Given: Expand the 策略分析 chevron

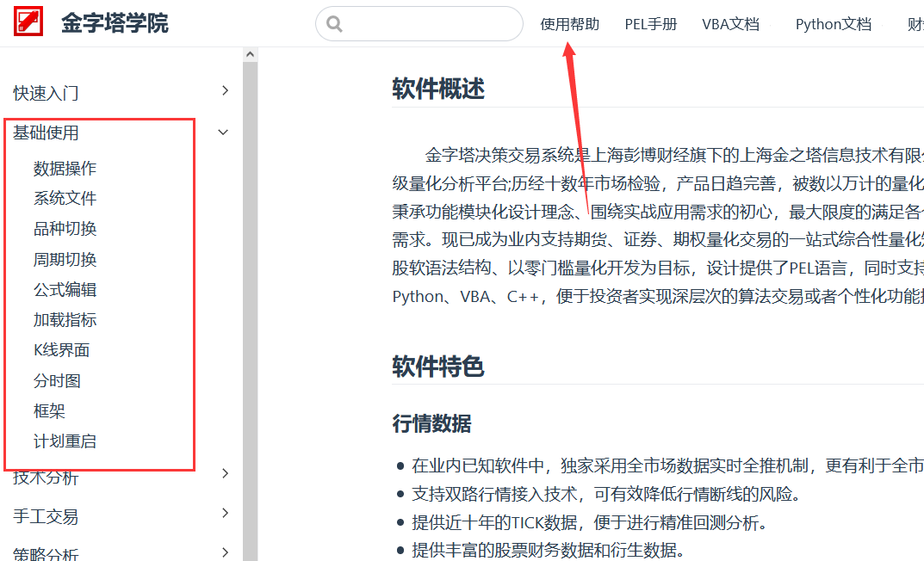Looking at the screenshot, I should (x=225, y=552).
